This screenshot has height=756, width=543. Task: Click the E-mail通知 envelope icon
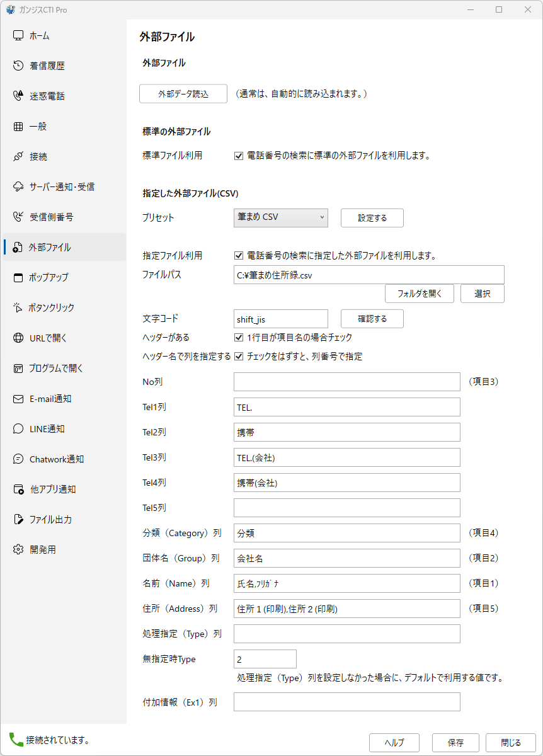[18, 399]
